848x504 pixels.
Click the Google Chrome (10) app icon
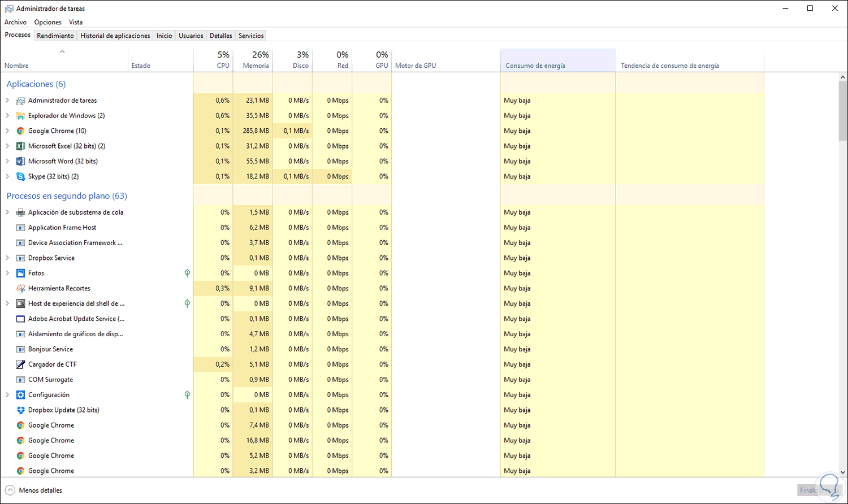tap(20, 131)
